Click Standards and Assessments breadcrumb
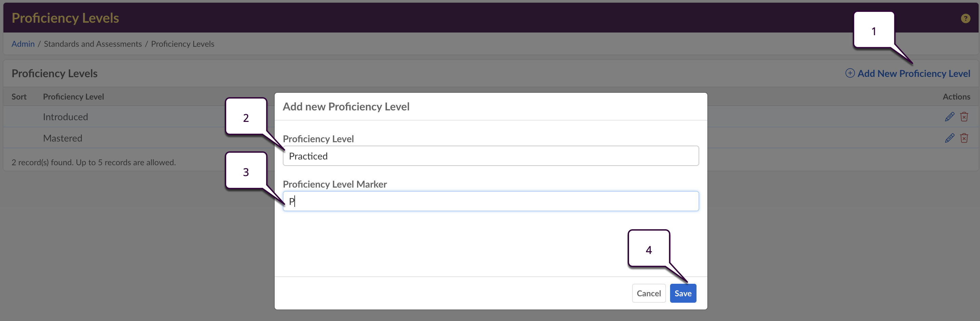The height and width of the screenshot is (321, 980). [x=93, y=44]
